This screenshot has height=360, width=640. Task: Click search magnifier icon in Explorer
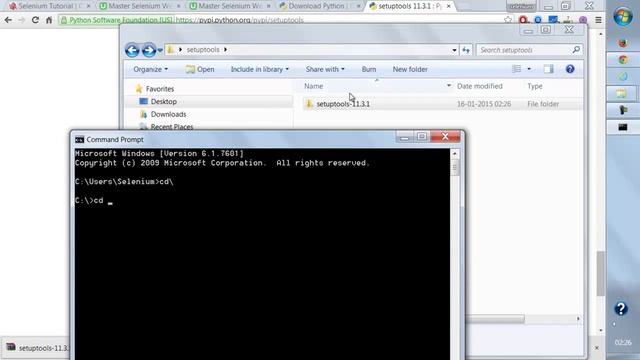click(576, 49)
